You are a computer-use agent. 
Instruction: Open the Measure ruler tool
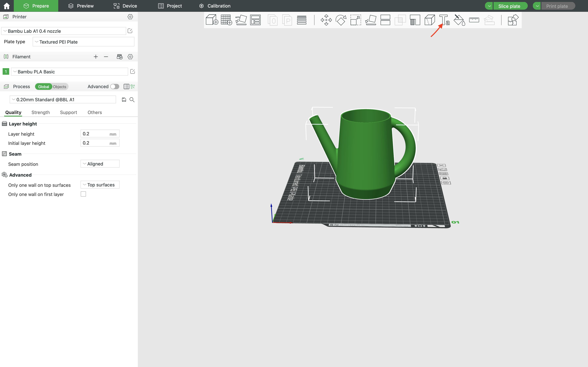[474, 20]
